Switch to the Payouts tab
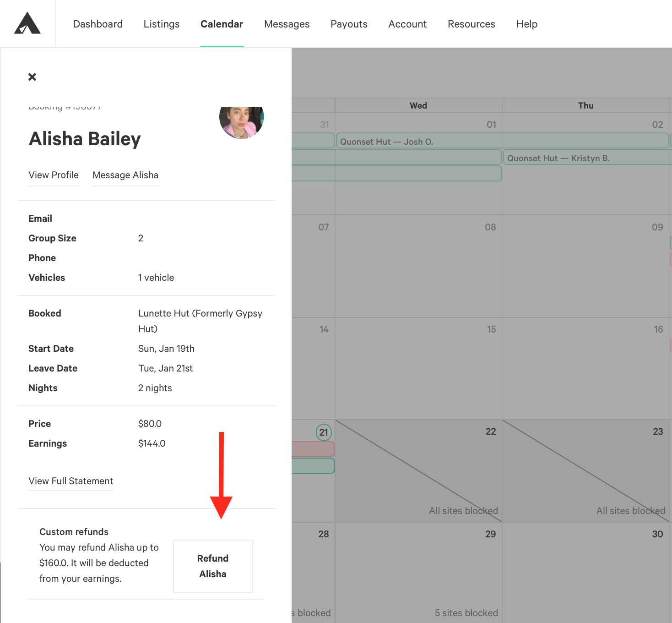Screen dimensions: 672x623 tap(349, 24)
